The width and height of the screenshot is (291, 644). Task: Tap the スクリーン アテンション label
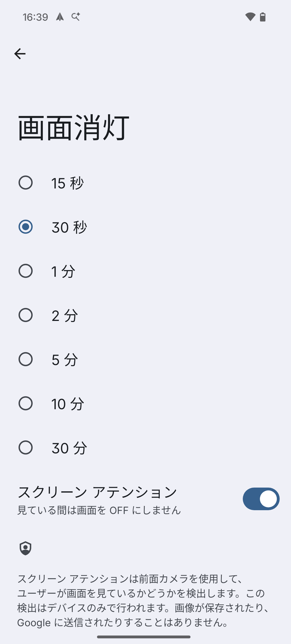(x=97, y=492)
